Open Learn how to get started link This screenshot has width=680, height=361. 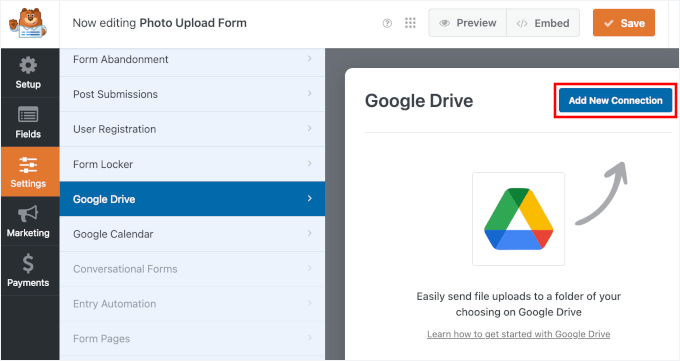click(x=519, y=334)
